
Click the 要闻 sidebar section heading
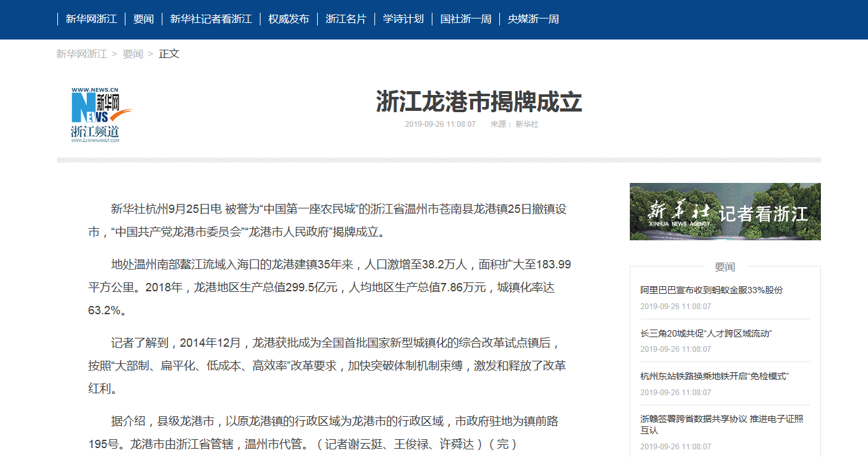725,266
